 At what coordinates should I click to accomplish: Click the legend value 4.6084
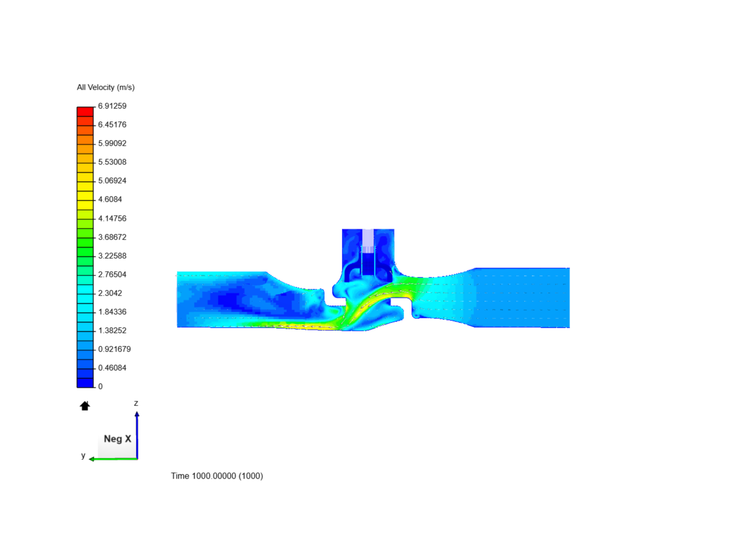tap(110, 199)
